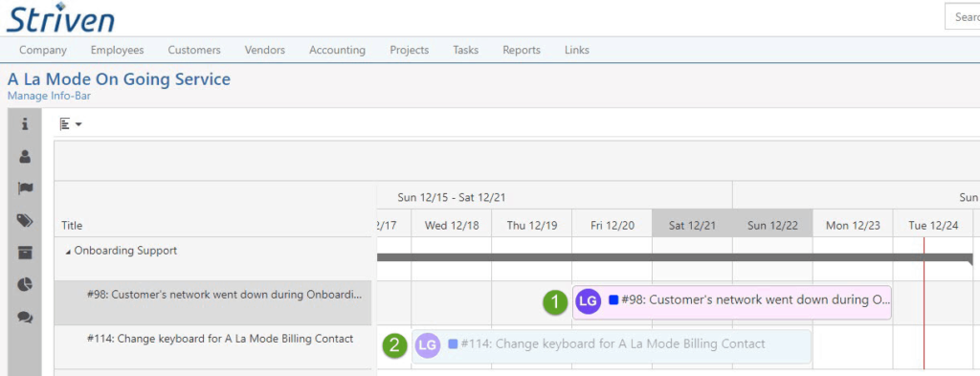Open the flag milestones sidebar icon

25,188
